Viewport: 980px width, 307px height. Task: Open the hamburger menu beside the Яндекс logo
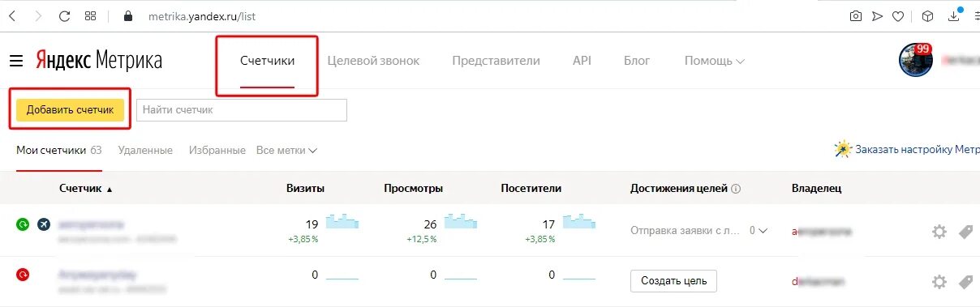point(16,61)
